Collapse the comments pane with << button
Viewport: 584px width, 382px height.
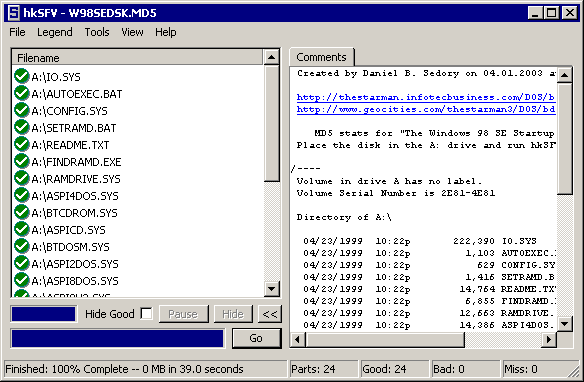click(270, 314)
